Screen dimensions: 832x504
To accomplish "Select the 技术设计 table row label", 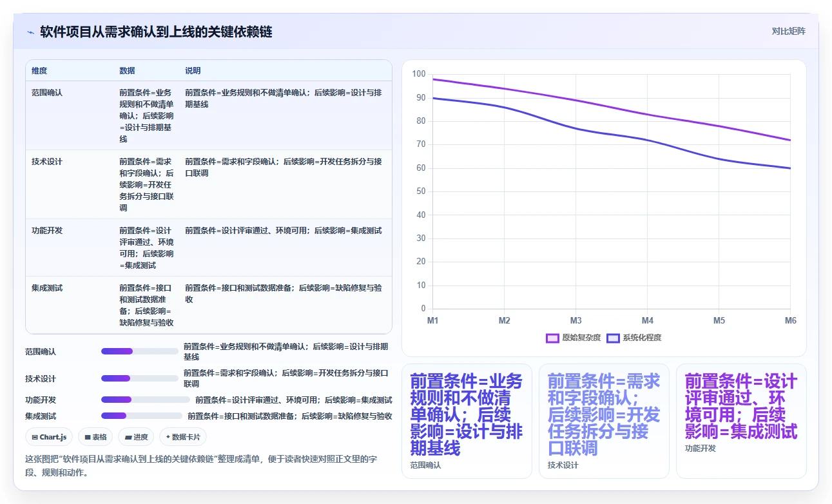I will tap(47, 162).
